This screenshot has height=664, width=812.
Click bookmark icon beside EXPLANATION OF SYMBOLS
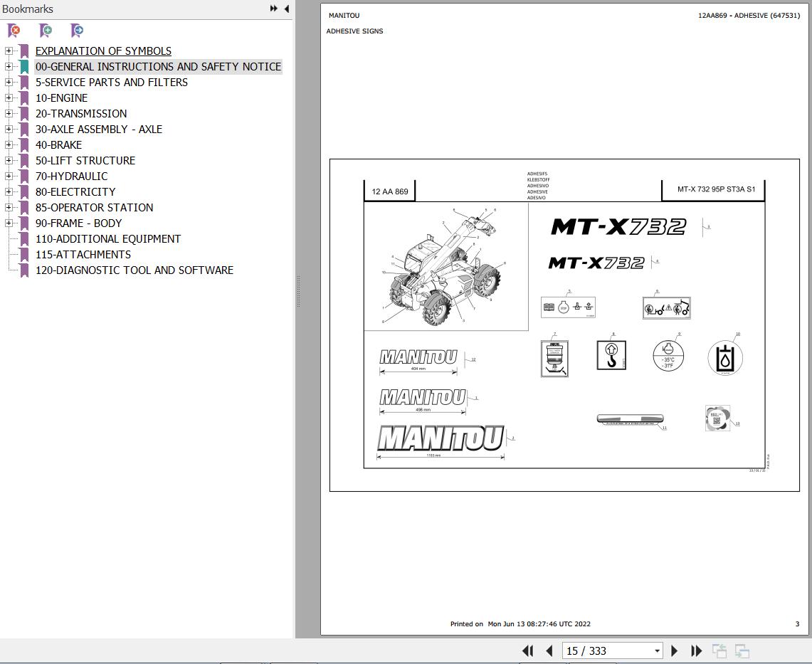coord(23,51)
